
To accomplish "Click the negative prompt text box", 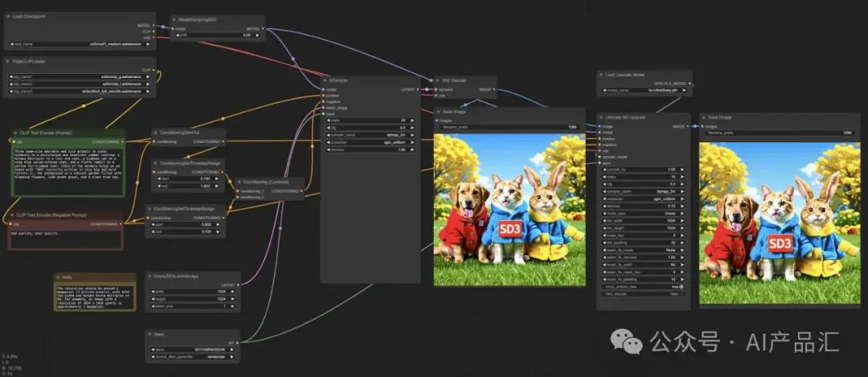I will (66, 239).
